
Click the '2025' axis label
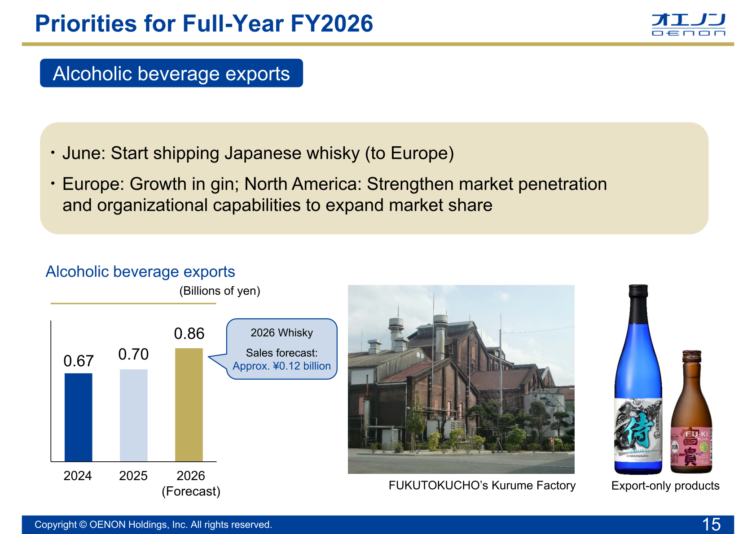coord(133,476)
